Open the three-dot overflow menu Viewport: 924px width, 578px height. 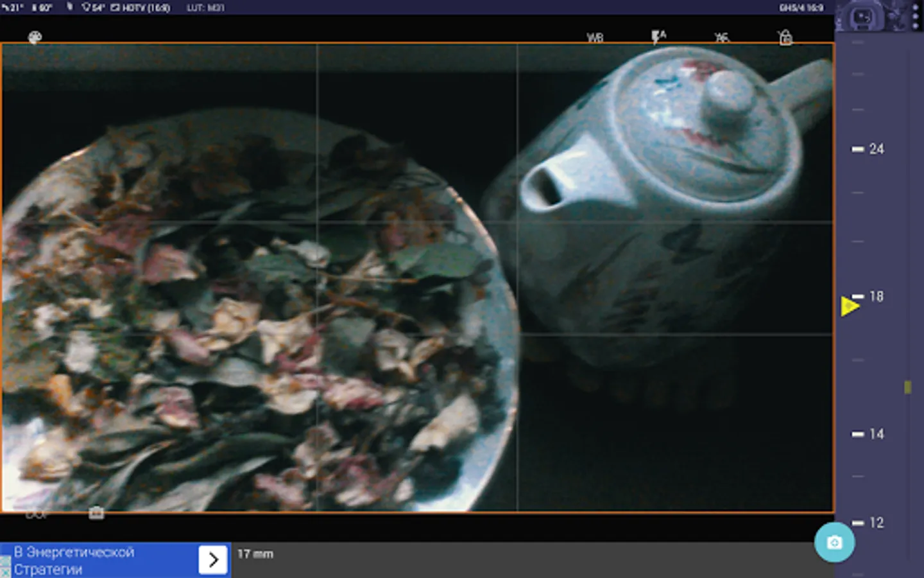point(915,16)
